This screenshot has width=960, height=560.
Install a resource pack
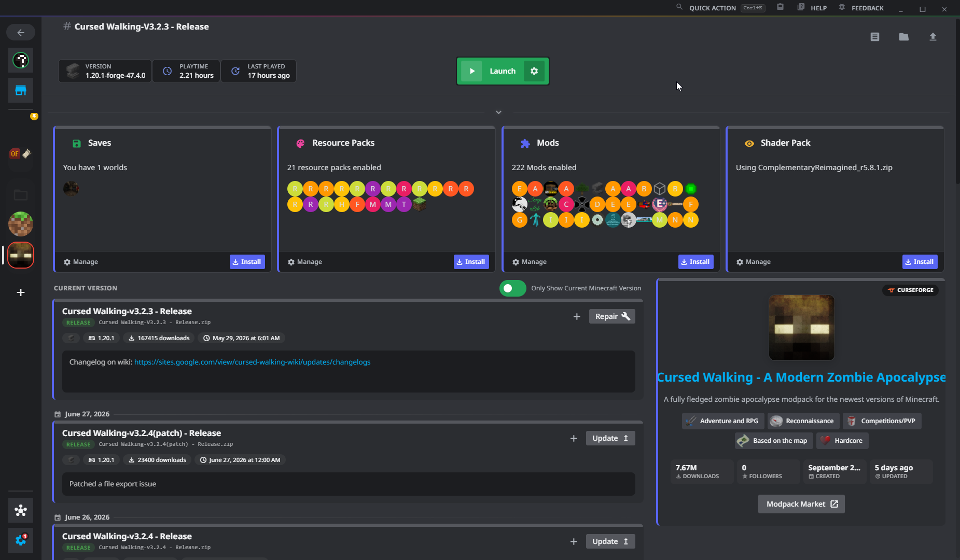tap(471, 262)
